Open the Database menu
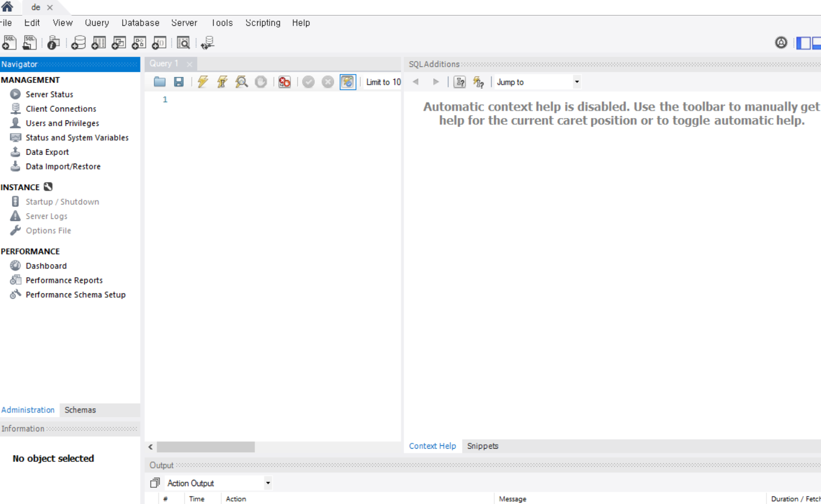 click(141, 23)
